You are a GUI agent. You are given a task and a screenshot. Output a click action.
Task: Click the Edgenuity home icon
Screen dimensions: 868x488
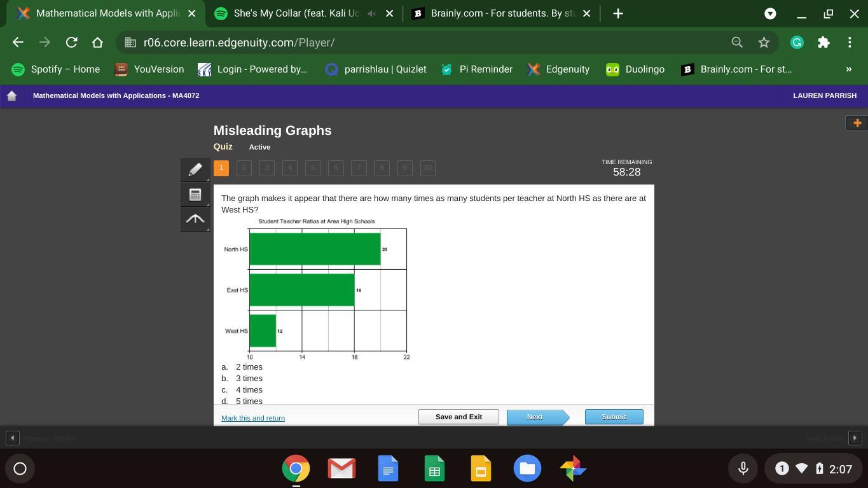coord(11,95)
